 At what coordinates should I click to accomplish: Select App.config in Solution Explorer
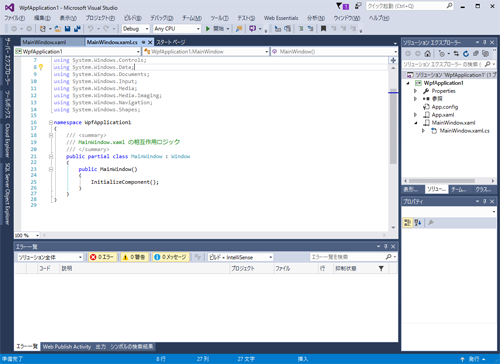point(445,107)
